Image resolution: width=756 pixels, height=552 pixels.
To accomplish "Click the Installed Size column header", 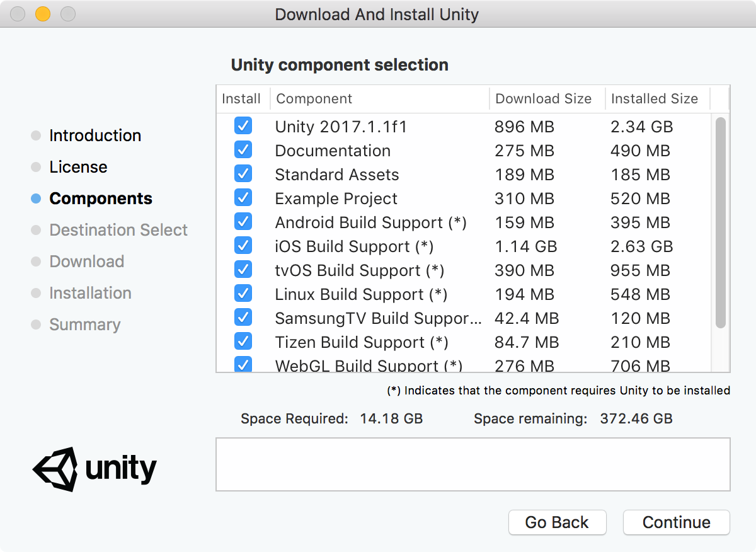I will click(658, 99).
